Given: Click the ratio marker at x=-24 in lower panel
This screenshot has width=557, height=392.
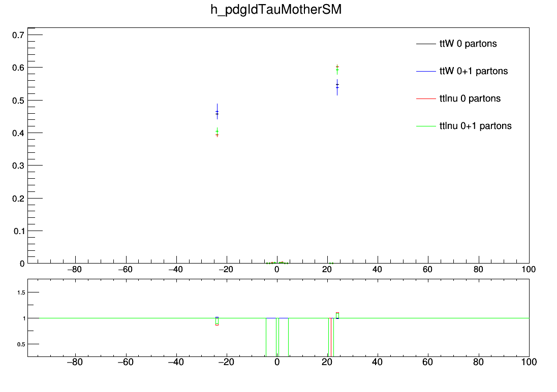Looking at the screenshot, I should [x=217, y=321].
